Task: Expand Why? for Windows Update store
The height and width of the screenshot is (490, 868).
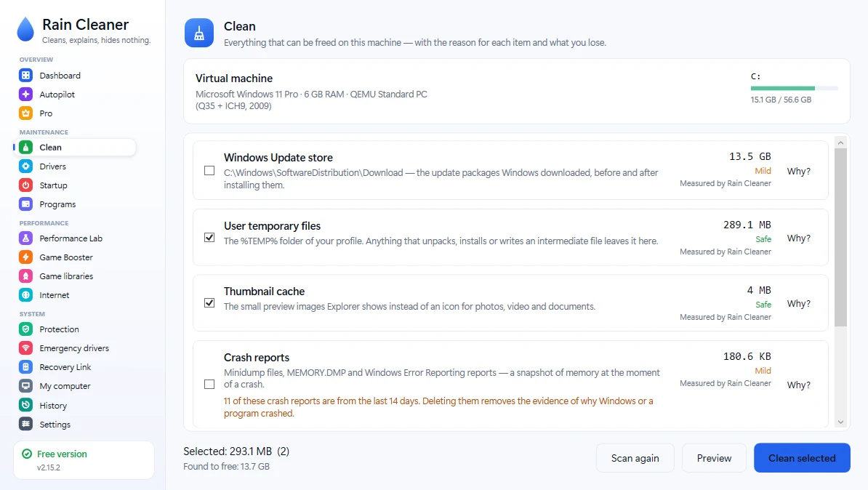Action: pyautogui.click(x=798, y=171)
